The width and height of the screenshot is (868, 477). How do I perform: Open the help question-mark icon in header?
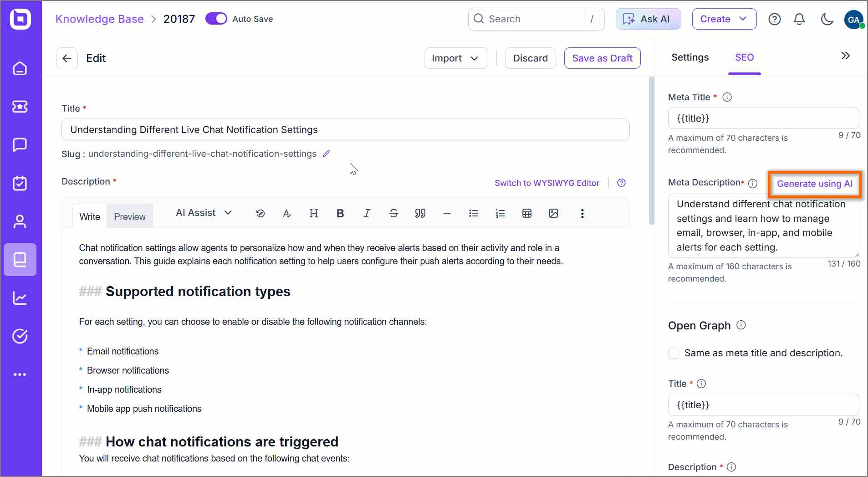775,19
